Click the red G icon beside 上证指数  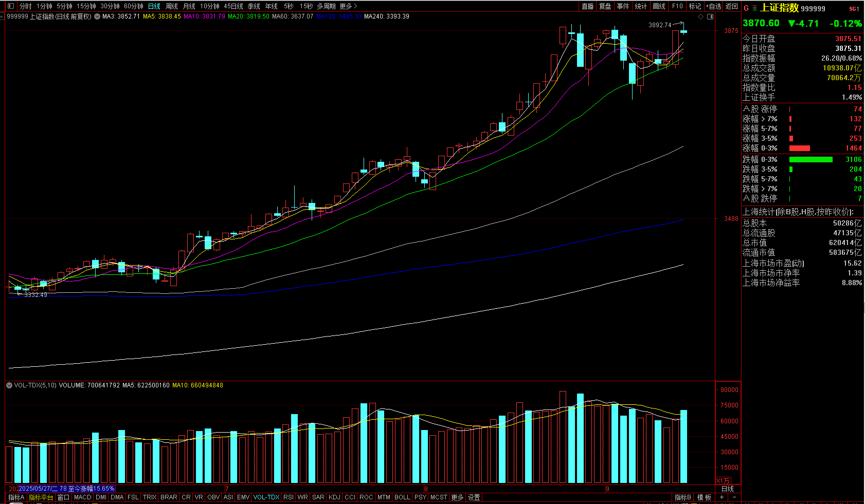746,8
